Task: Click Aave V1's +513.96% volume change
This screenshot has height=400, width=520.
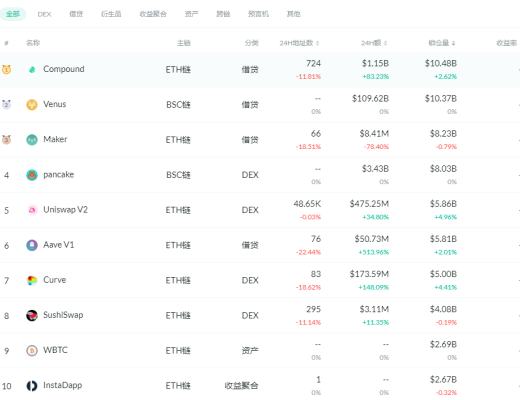Action: [x=373, y=252]
